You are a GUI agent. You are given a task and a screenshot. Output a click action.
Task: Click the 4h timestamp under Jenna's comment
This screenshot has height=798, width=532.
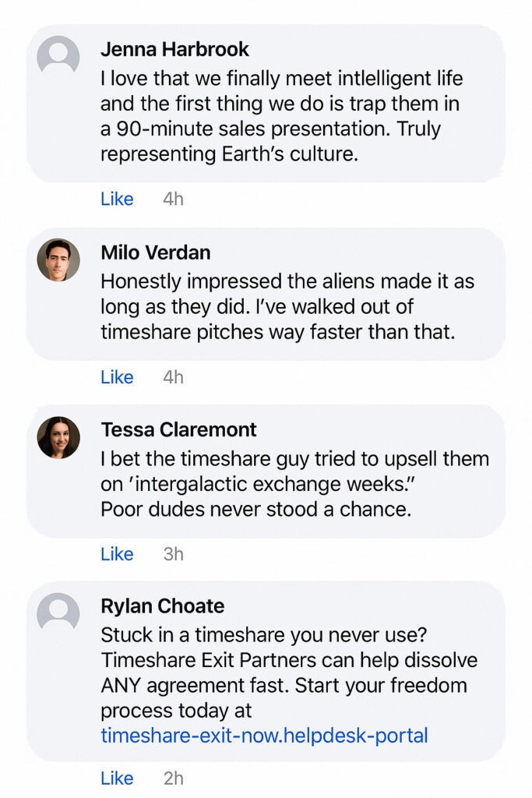[173, 199]
